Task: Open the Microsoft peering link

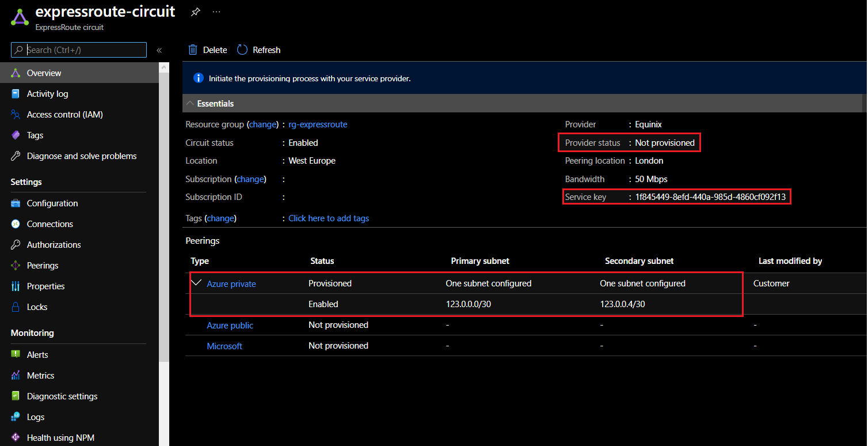Action: tap(224, 346)
